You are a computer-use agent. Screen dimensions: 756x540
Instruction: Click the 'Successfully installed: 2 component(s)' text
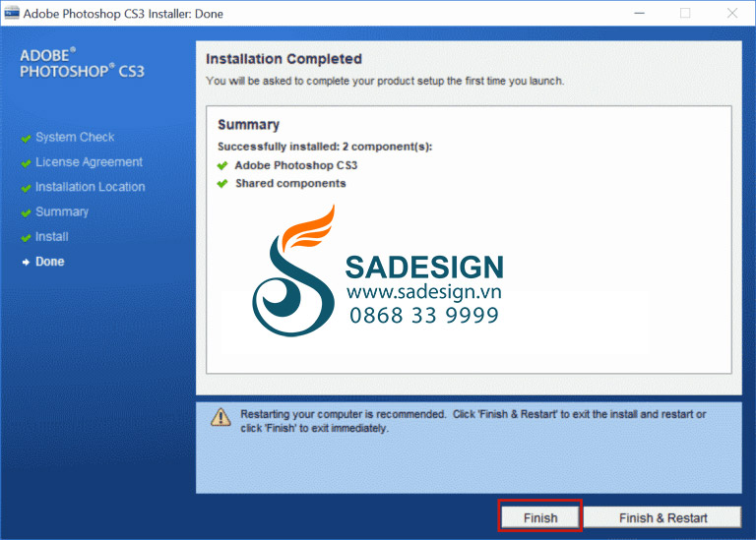coord(325,147)
